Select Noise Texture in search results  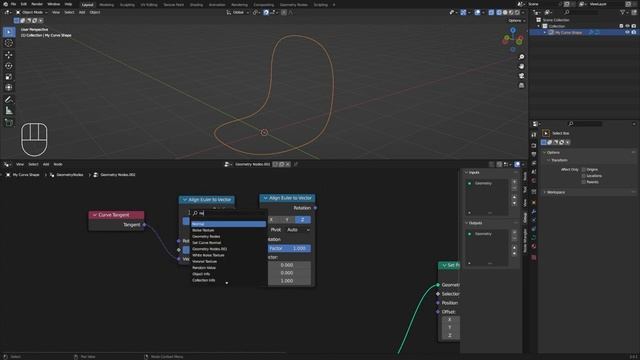tap(228, 230)
